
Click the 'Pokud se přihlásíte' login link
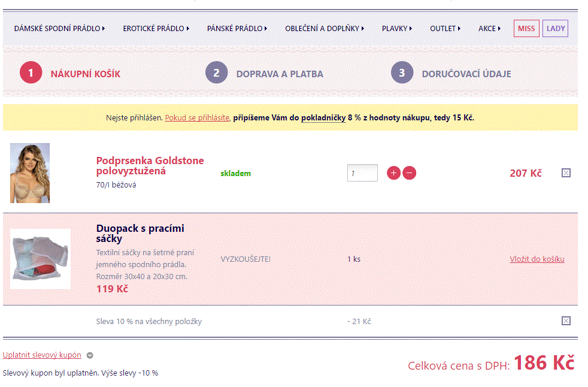[197, 117]
